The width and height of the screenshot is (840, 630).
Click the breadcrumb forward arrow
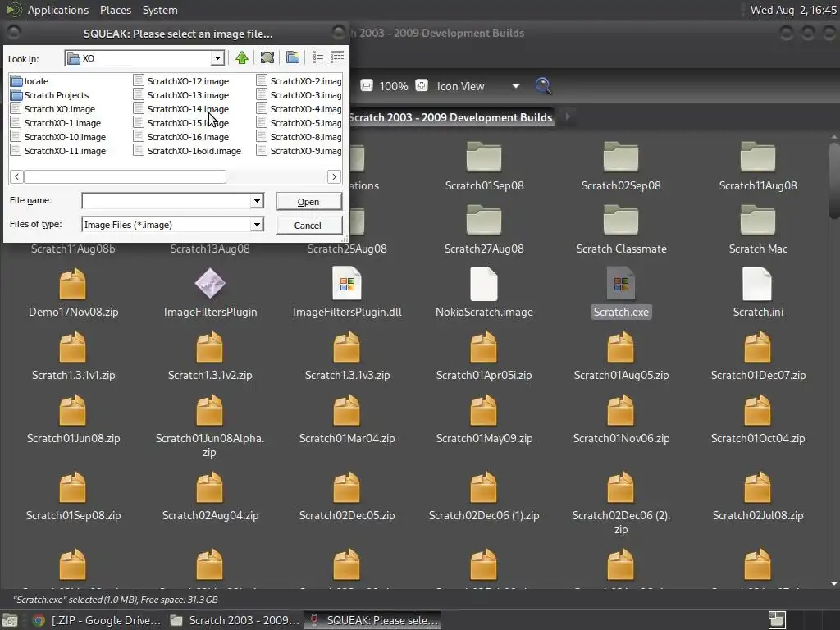568,116
